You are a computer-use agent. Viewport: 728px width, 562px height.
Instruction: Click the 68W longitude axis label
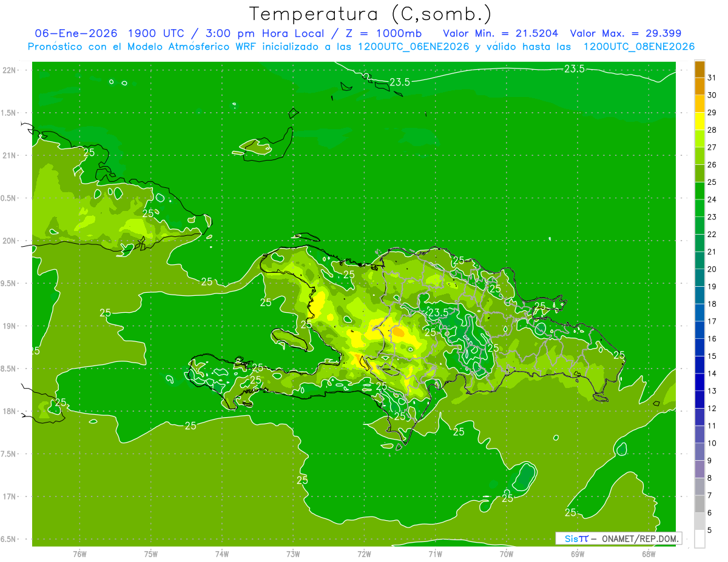[649, 554]
